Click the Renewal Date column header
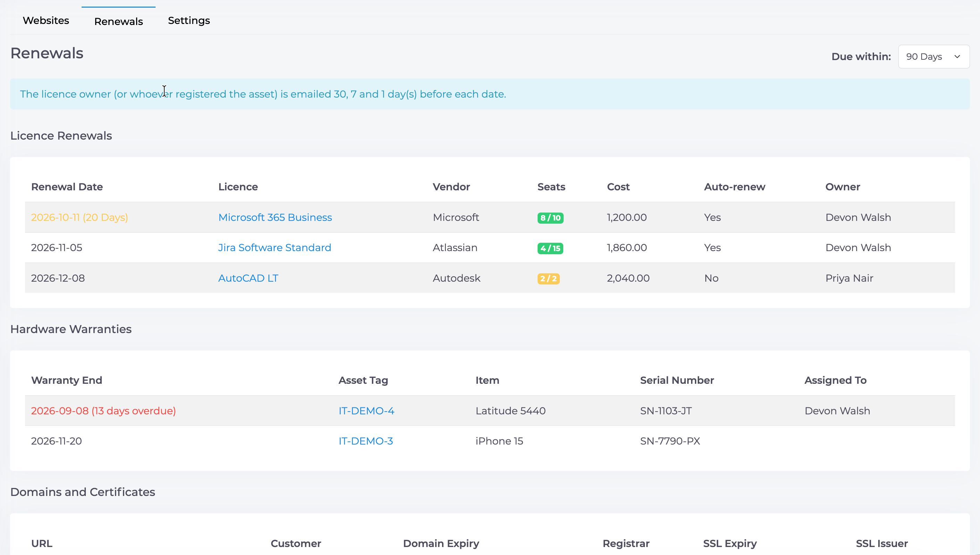The height and width of the screenshot is (555, 980). (67, 187)
